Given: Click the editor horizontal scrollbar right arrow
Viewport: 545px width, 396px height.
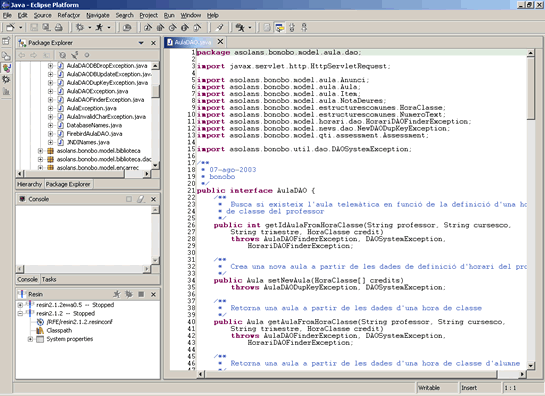Looking at the screenshot, I should pyautogui.click(x=522, y=374).
